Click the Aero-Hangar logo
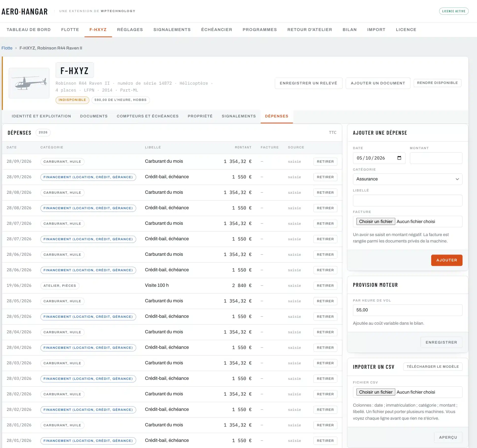The width and height of the screenshot is (477, 448). [25, 12]
